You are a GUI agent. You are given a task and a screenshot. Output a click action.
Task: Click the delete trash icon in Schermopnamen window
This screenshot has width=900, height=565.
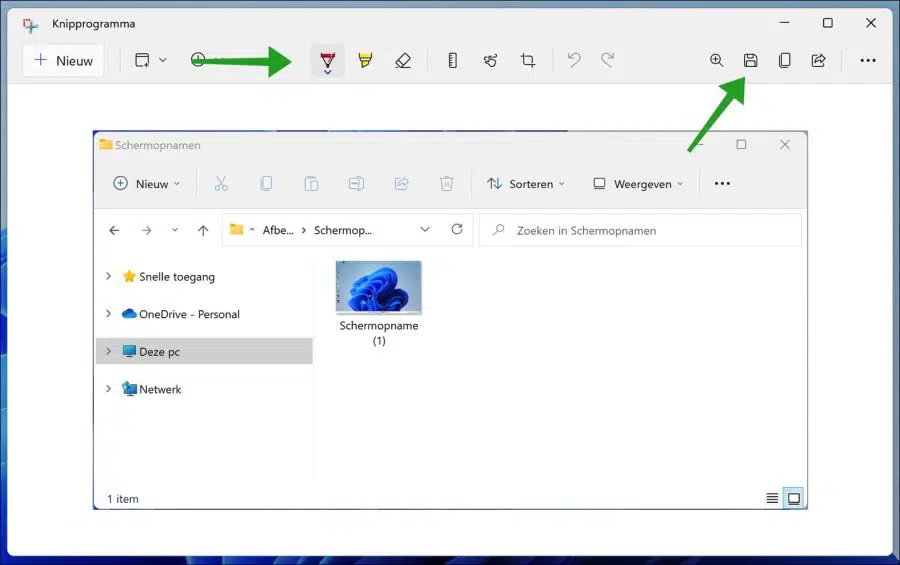(447, 184)
